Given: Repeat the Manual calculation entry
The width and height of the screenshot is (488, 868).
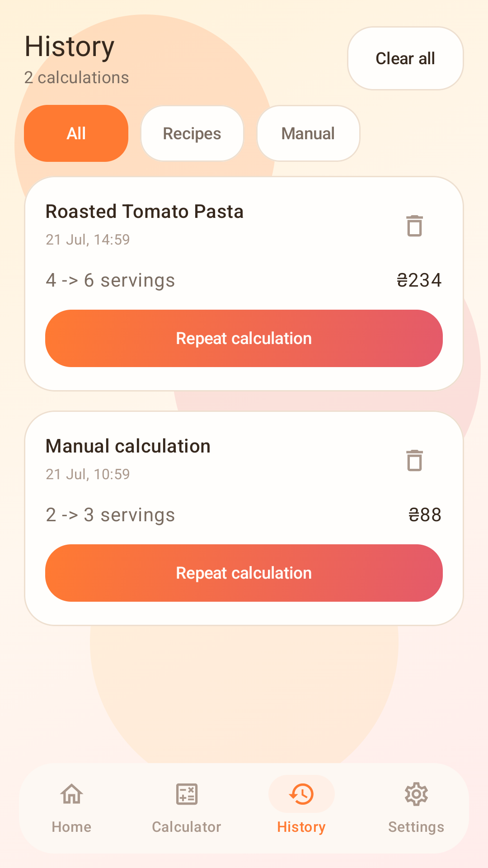Looking at the screenshot, I should point(244,573).
